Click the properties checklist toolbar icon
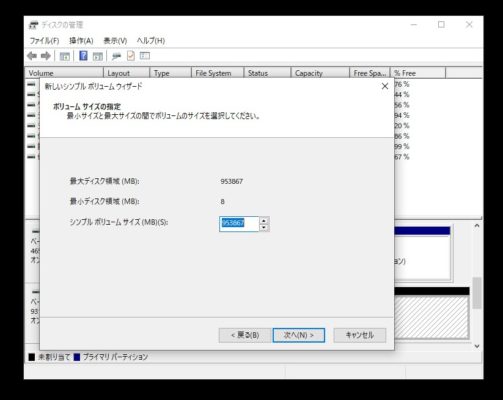The width and height of the screenshot is (503, 400). [x=131, y=56]
